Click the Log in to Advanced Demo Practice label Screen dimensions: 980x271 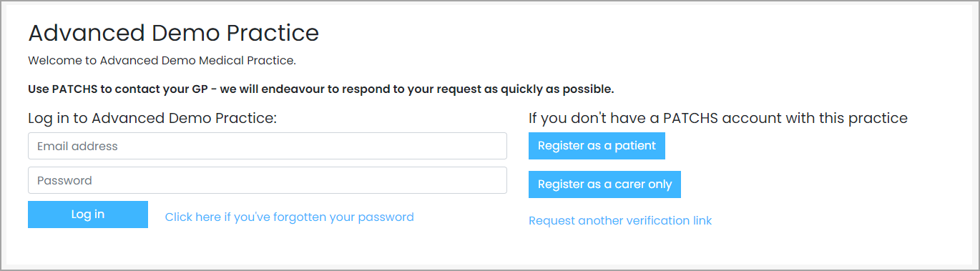click(152, 118)
